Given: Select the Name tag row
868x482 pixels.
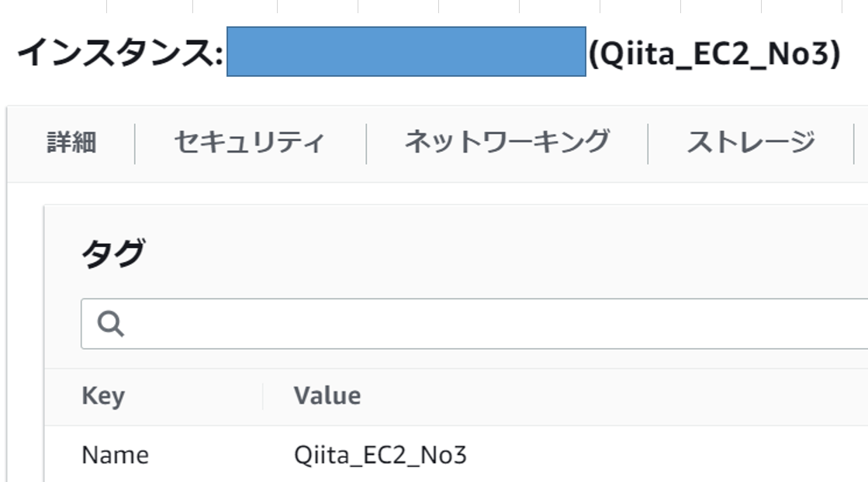Looking at the screenshot, I should [114, 455].
